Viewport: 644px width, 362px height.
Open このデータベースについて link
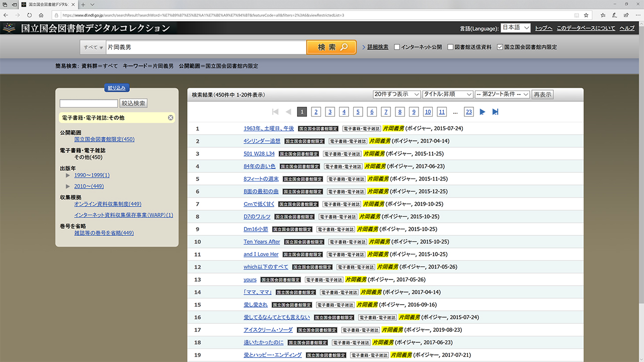586,28
